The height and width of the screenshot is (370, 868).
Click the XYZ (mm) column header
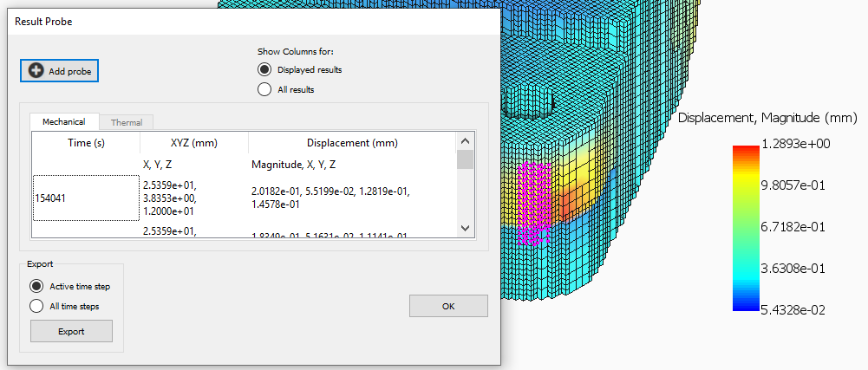pos(194,143)
